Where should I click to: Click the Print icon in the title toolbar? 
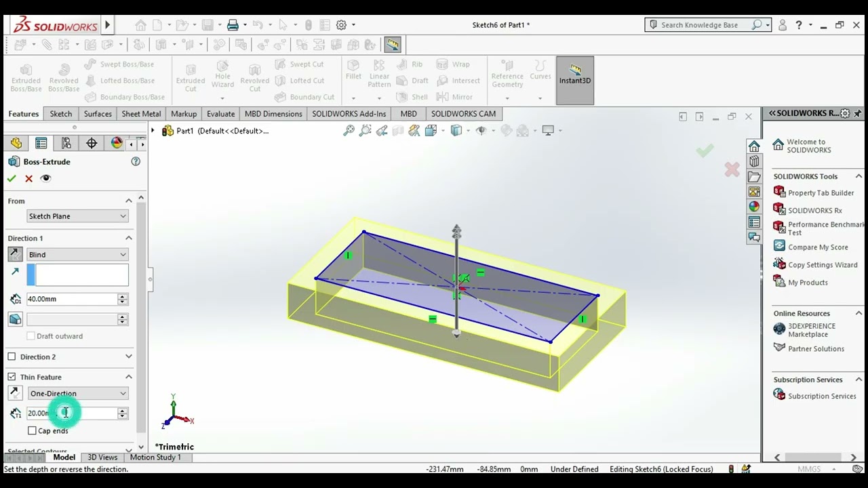pos(233,25)
